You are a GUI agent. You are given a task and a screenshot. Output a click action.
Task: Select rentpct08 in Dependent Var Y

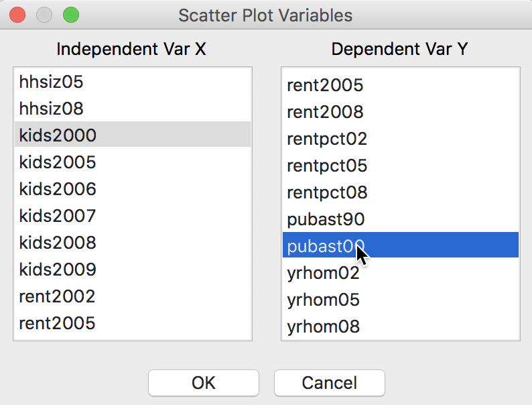pyautogui.click(x=401, y=192)
